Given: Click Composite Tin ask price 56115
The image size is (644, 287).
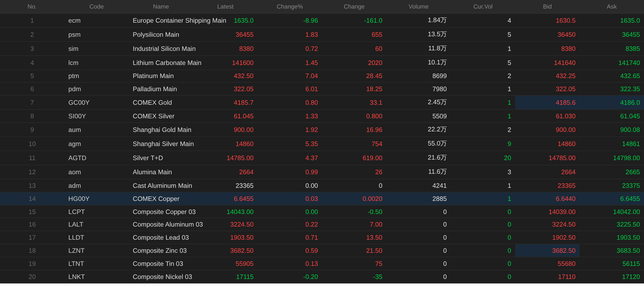Looking at the screenshot, I should pos(631,264).
